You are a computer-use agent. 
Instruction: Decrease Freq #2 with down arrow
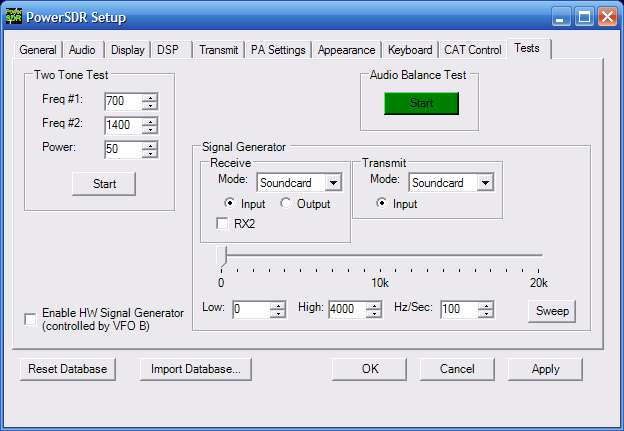pyautogui.click(x=150, y=130)
